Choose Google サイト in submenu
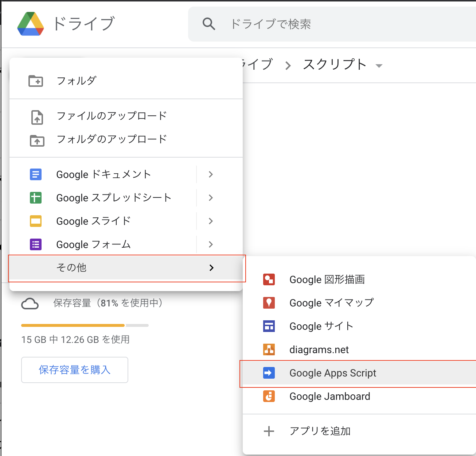 359,326
